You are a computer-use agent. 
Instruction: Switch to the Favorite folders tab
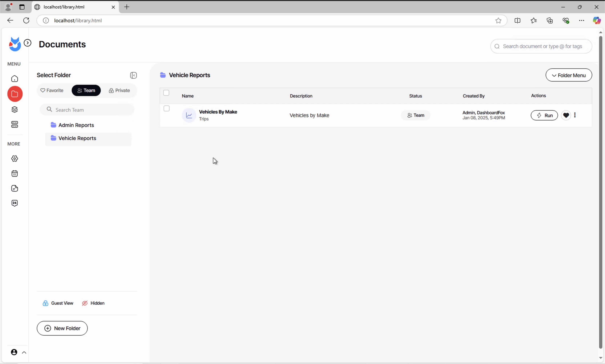(x=52, y=90)
